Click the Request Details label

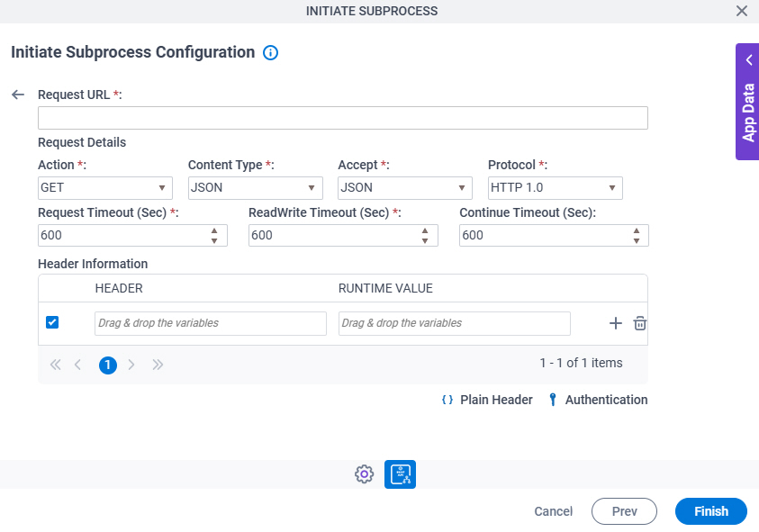[82, 142]
